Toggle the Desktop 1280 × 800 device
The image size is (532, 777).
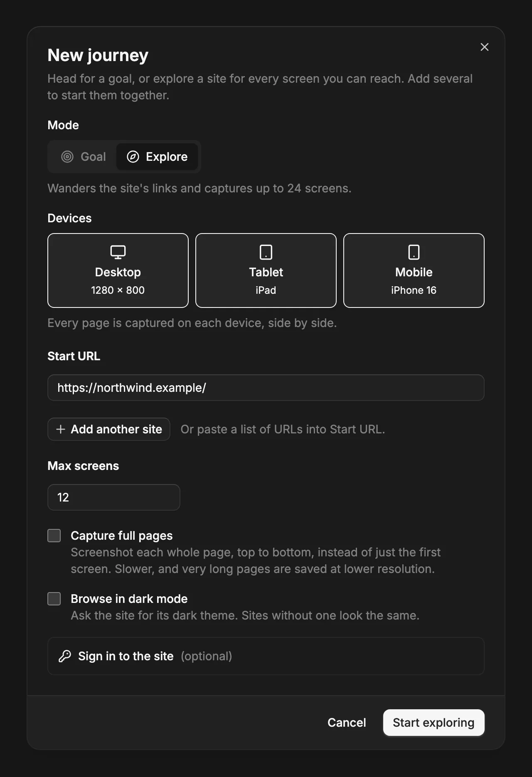tap(118, 270)
